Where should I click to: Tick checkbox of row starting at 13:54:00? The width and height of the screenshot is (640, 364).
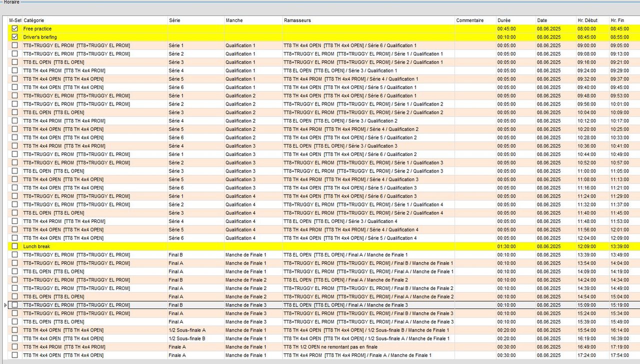click(15, 263)
